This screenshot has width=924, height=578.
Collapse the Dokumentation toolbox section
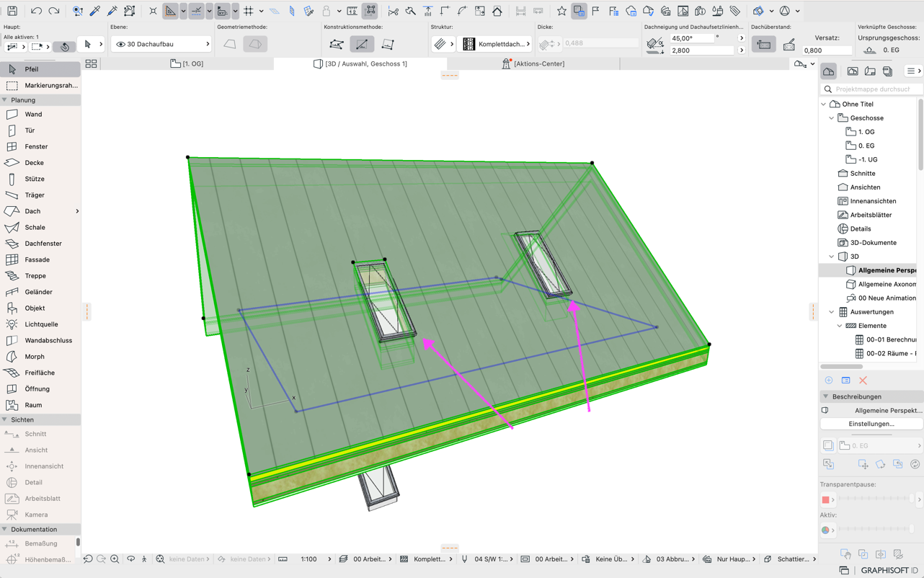pyautogui.click(x=5, y=529)
